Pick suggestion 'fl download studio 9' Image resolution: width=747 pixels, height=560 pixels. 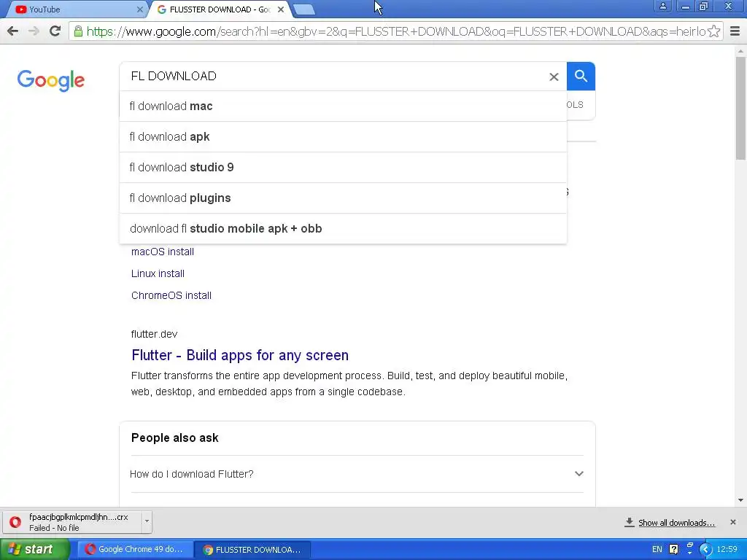click(343, 167)
